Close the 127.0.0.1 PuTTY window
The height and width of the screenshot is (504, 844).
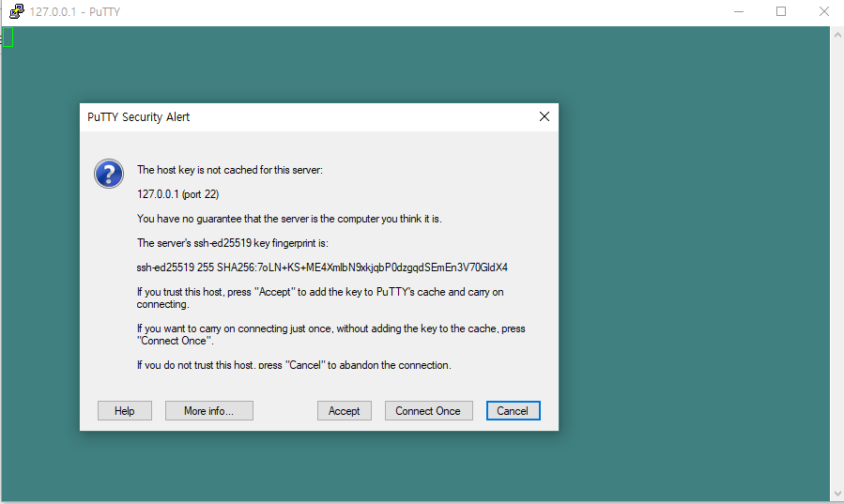point(824,11)
